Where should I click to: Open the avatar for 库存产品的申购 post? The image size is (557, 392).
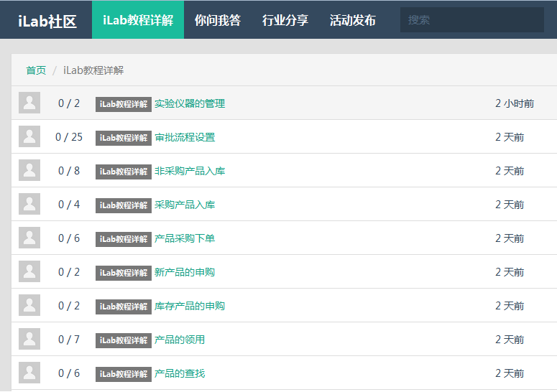tap(29, 306)
